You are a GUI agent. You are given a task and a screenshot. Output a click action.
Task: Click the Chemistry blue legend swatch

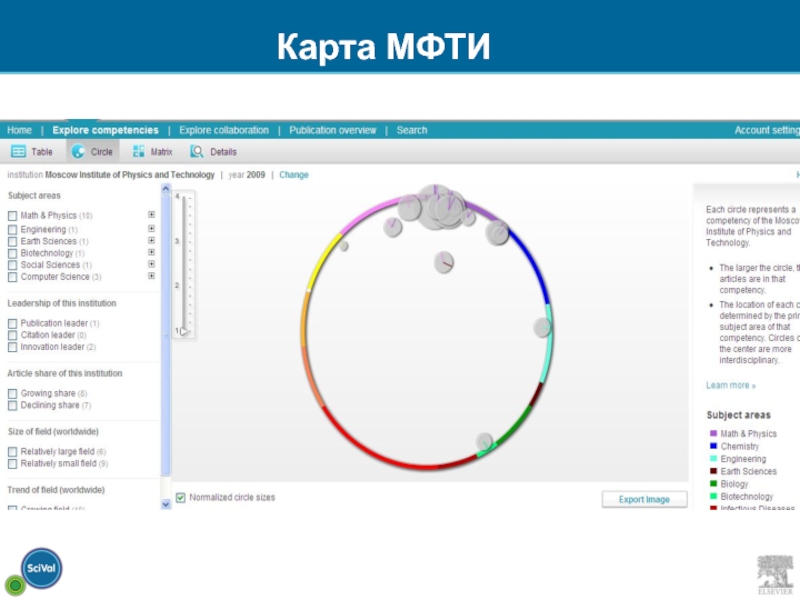(713, 446)
